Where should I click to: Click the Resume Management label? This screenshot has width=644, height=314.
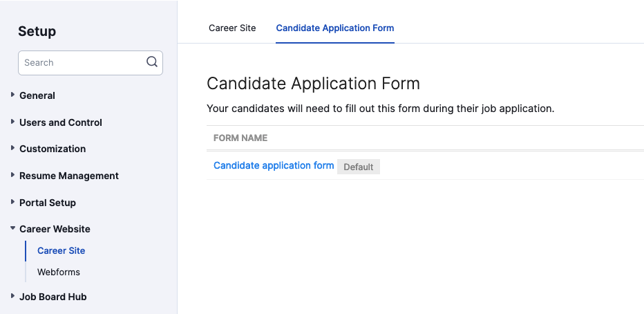coord(69,176)
